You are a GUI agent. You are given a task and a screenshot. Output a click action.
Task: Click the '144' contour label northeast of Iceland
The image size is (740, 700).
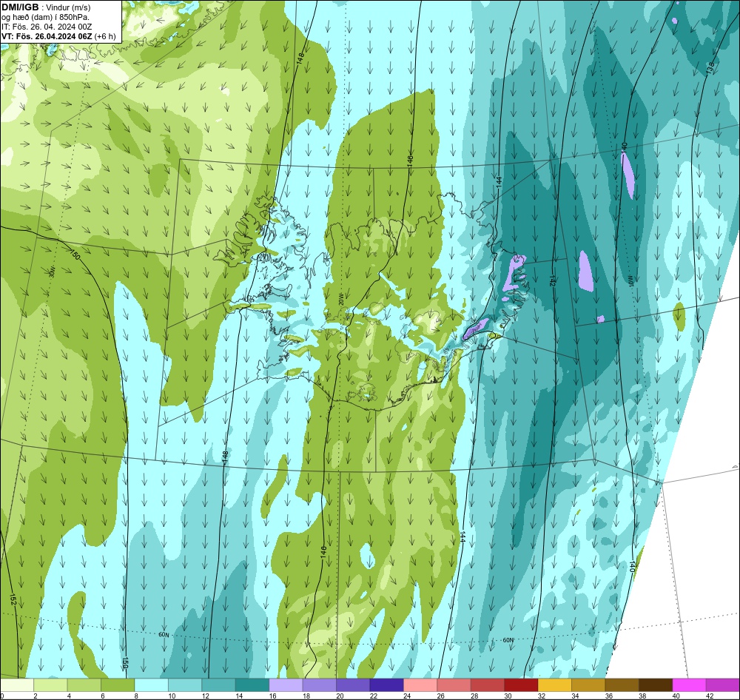pyautogui.click(x=499, y=183)
